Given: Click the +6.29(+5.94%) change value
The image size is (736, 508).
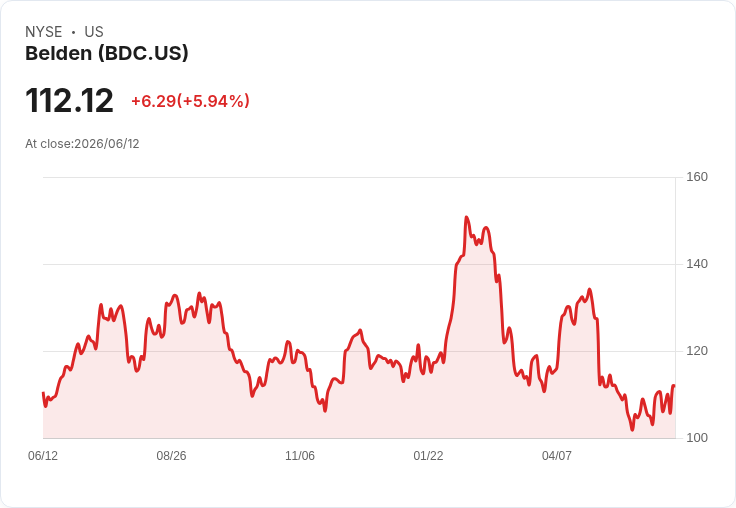Looking at the screenshot, I should pyautogui.click(x=190, y=101).
